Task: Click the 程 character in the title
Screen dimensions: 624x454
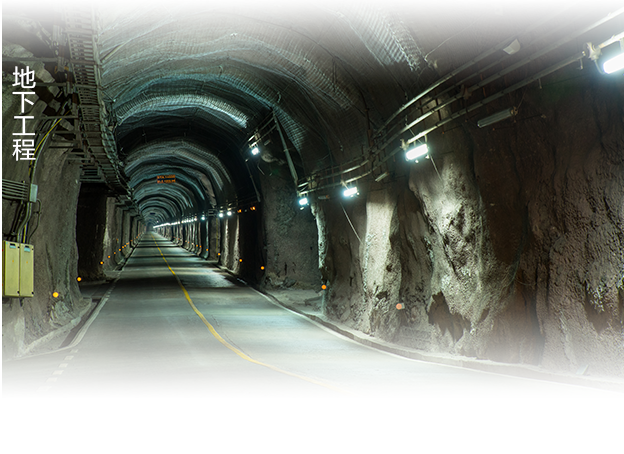Action: pyautogui.click(x=24, y=149)
